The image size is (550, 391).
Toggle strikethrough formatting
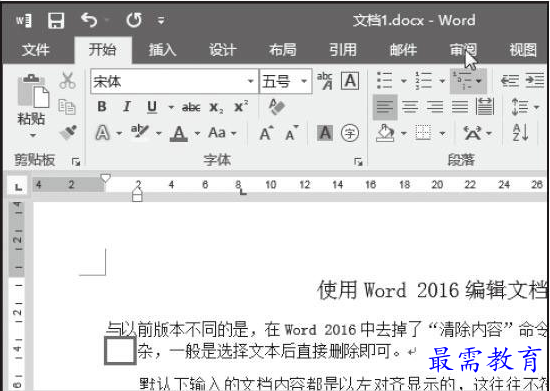(x=191, y=107)
